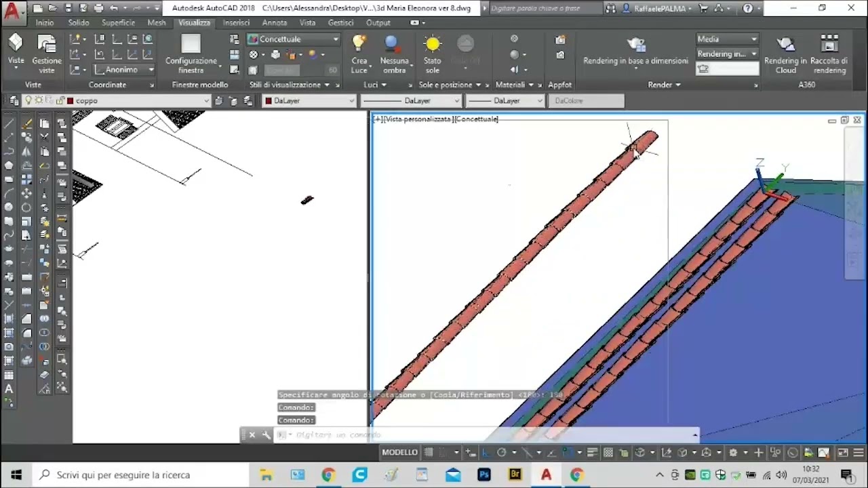Image resolution: width=868 pixels, height=488 pixels.
Task: Open the Raccolta di rendering gallery
Action: coord(829,53)
